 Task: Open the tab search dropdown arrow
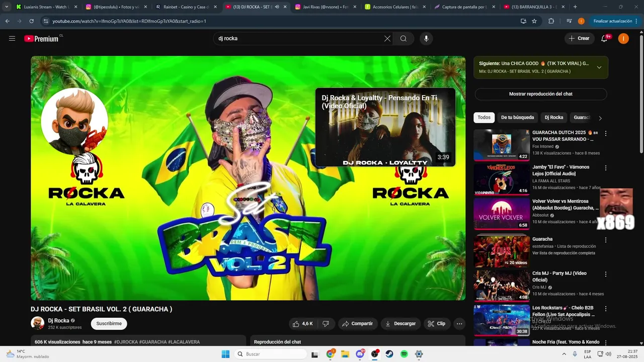click(7, 7)
